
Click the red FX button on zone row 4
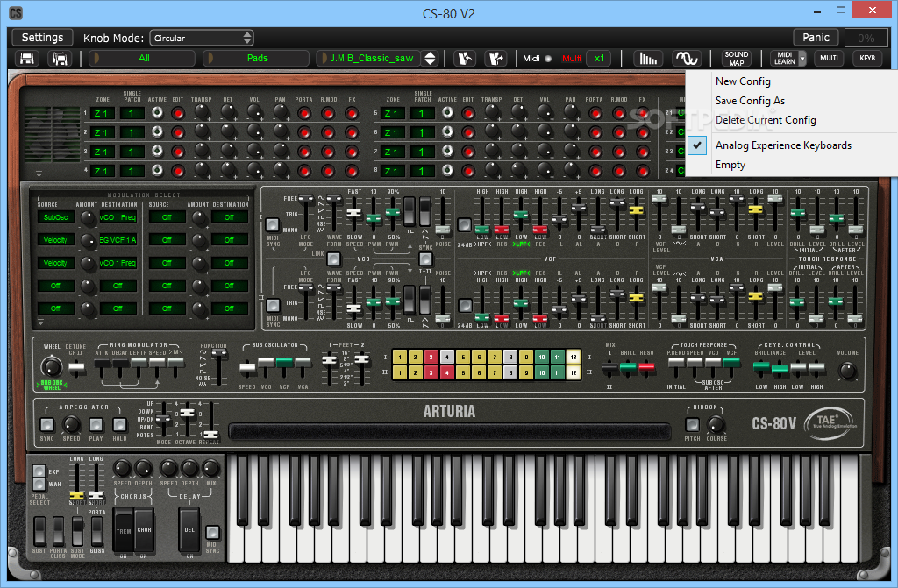(352, 171)
